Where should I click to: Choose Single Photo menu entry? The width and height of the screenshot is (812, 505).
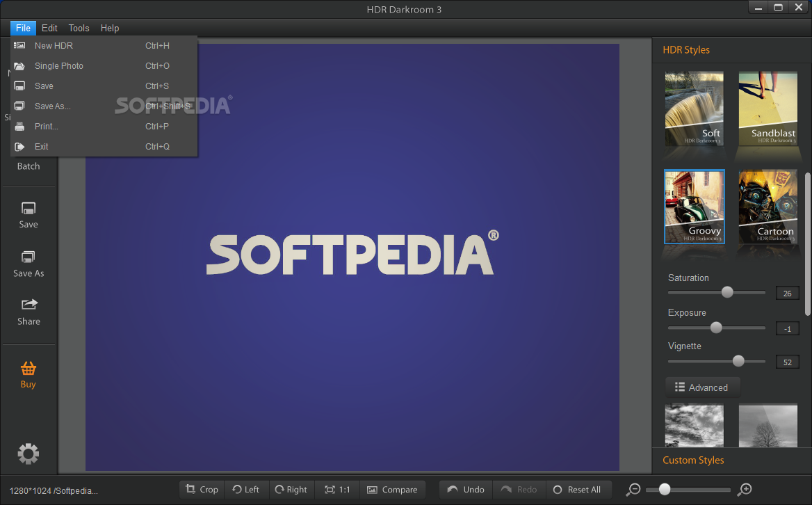click(104, 66)
